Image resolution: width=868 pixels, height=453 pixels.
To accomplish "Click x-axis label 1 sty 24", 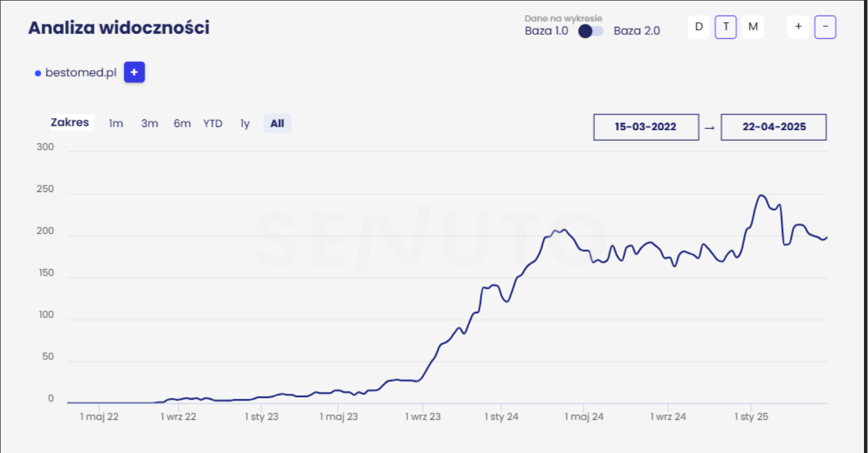I will tap(502, 417).
